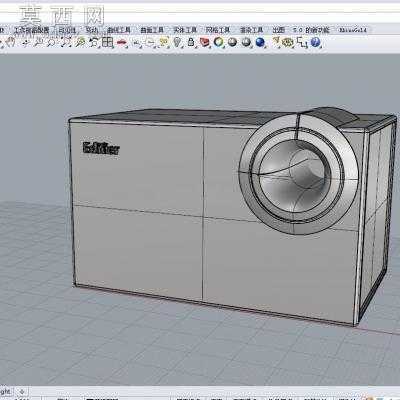Open the 可见性 toolbar tab
400x400 pixels.
click(x=67, y=30)
